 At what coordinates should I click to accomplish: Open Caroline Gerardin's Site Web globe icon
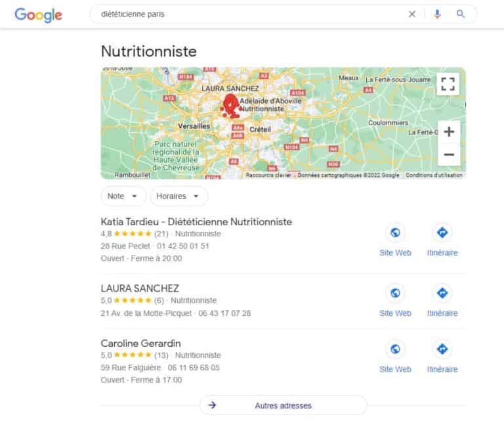pos(395,349)
